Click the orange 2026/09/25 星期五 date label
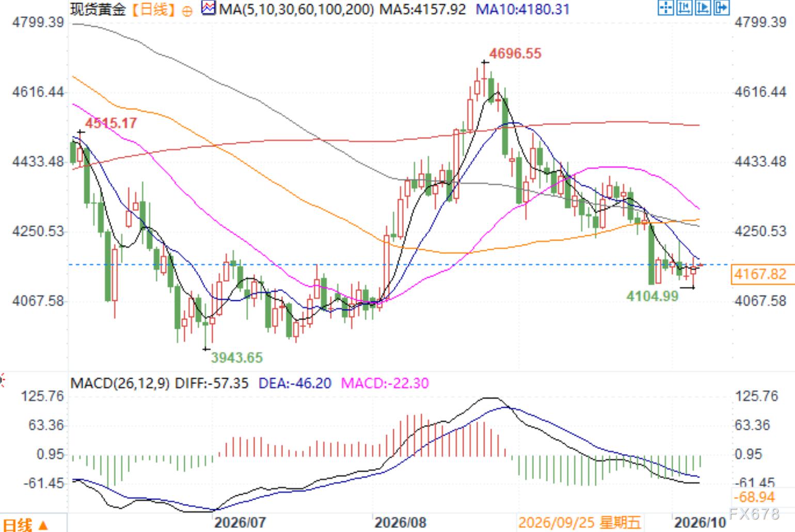The image size is (795, 532). point(579,523)
